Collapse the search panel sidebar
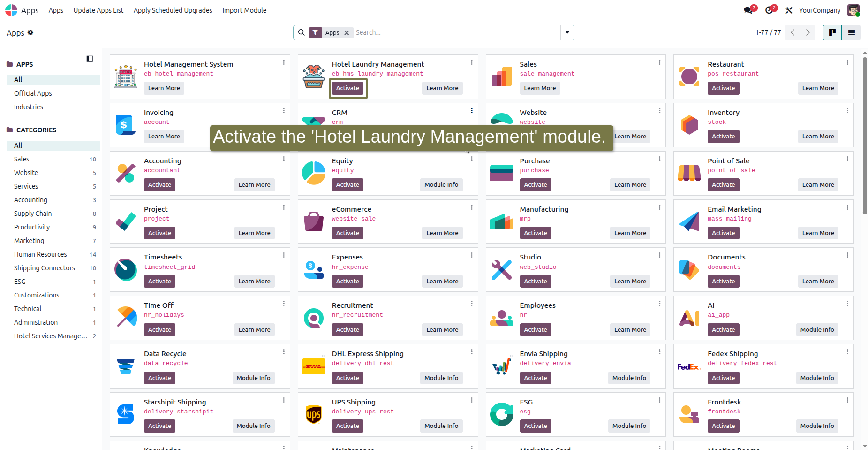Screen dimensions: 868x450 90,59
